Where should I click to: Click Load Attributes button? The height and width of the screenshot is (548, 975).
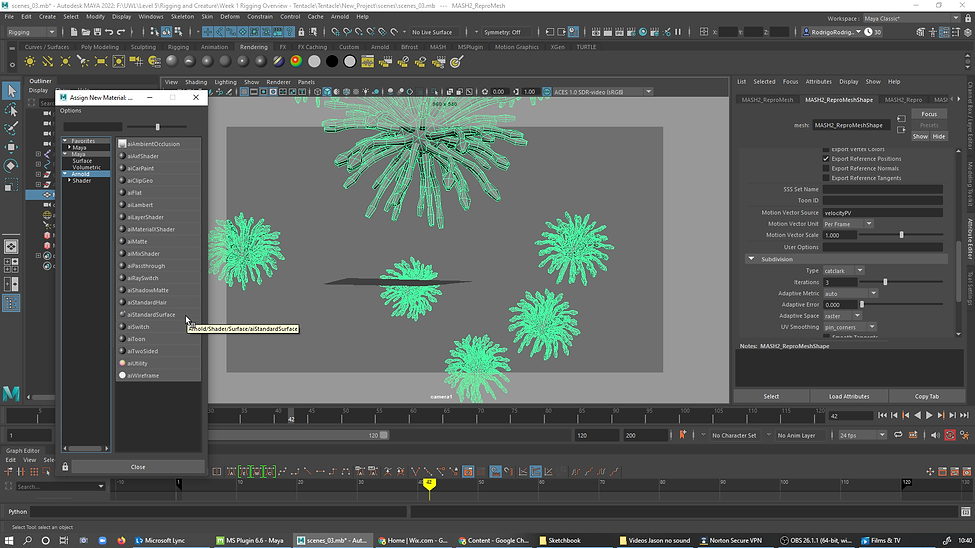[x=849, y=396]
